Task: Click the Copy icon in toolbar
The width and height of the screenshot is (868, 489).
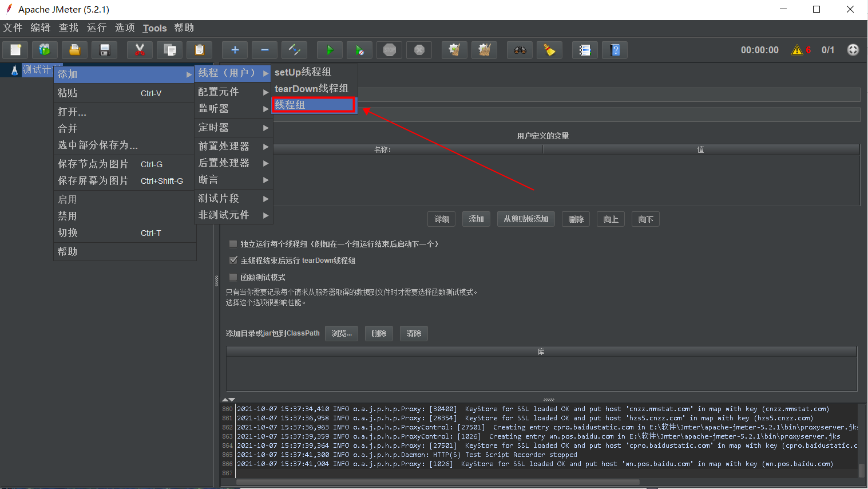Action: pyautogui.click(x=169, y=50)
